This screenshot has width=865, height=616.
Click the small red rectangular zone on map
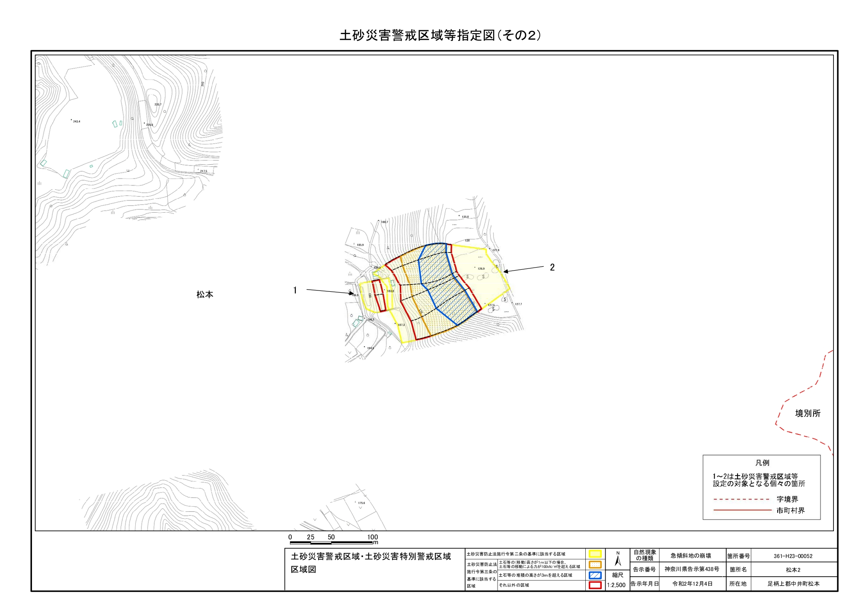coord(379,296)
